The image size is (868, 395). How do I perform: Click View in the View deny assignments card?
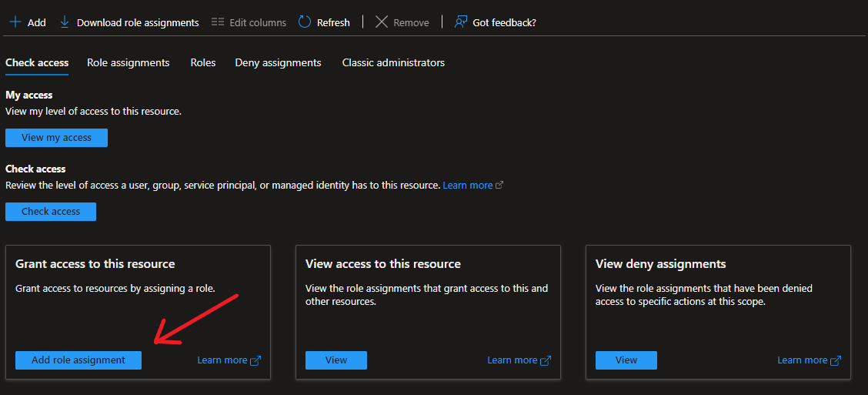(x=626, y=360)
